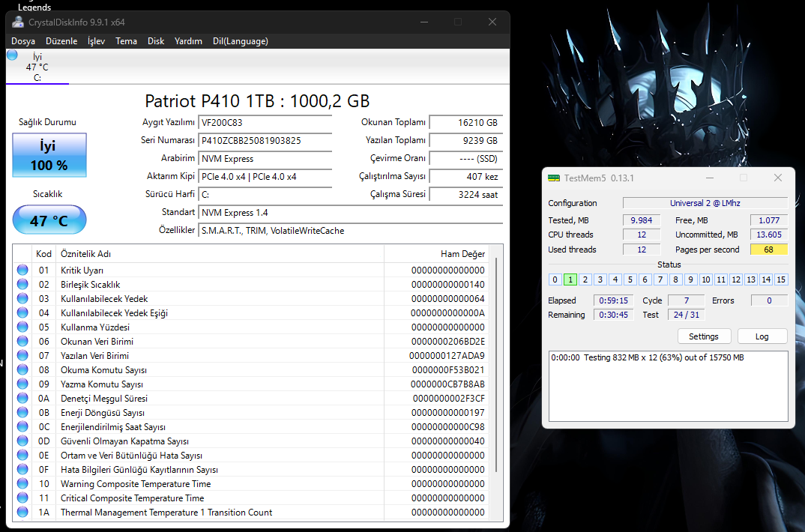Click the status orb for Hata Bilgileri Günlüğü row
Viewport: 805px width, 532px height.
(22, 469)
